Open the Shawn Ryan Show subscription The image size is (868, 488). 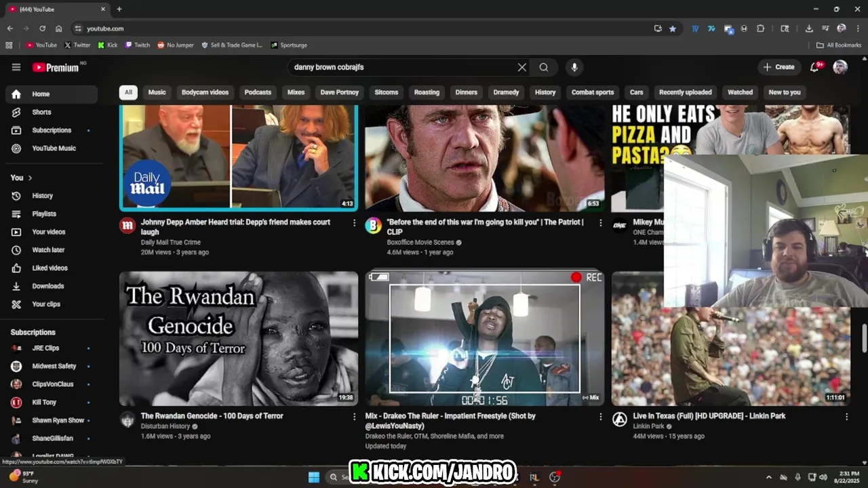[x=52, y=420]
